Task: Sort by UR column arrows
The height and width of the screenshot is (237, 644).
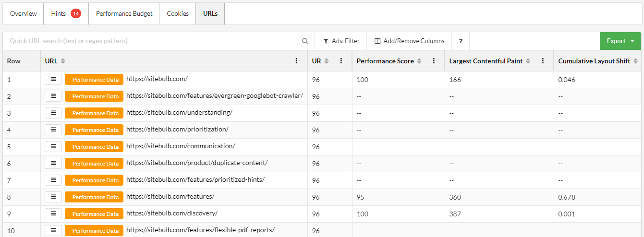Action: (x=327, y=61)
